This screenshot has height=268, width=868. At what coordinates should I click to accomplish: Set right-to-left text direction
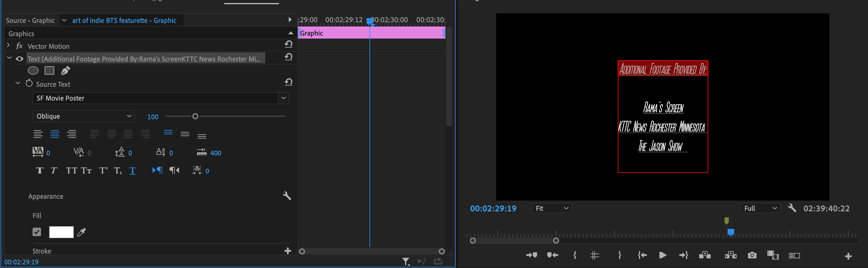[174, 170]
